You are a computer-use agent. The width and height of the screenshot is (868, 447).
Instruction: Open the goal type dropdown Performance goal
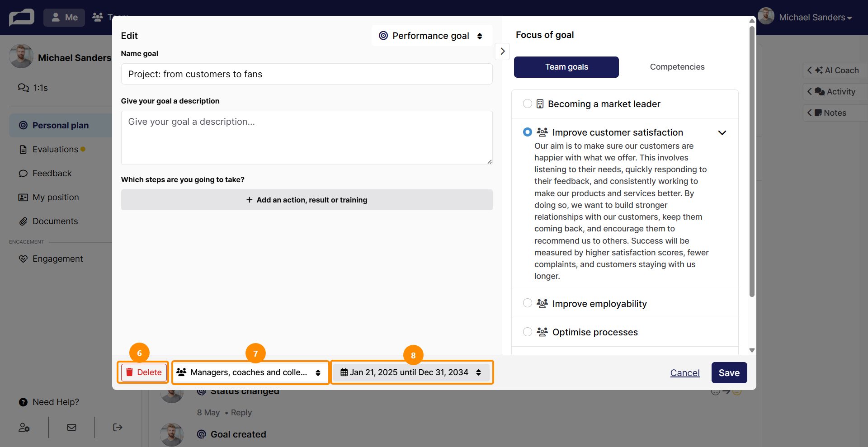tap(432, 36)
